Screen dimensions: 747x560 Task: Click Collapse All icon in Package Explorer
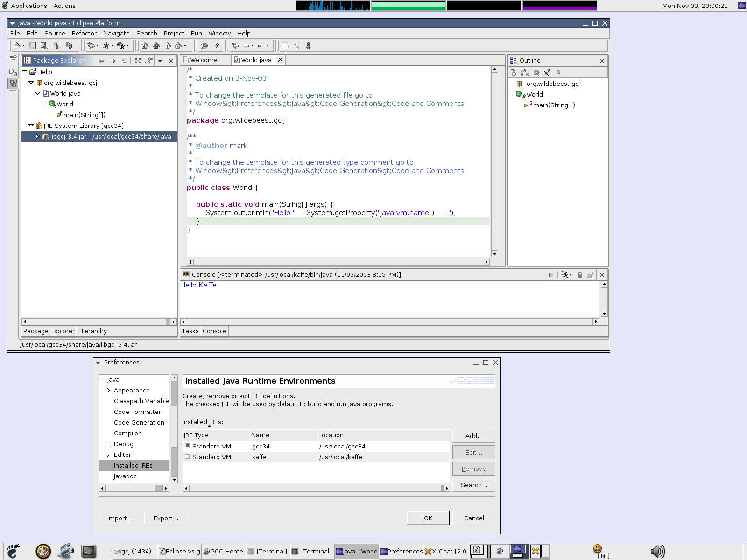coord(138,61)
